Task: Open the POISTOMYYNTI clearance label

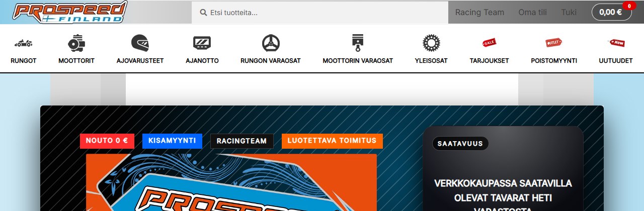Action: 554,61
